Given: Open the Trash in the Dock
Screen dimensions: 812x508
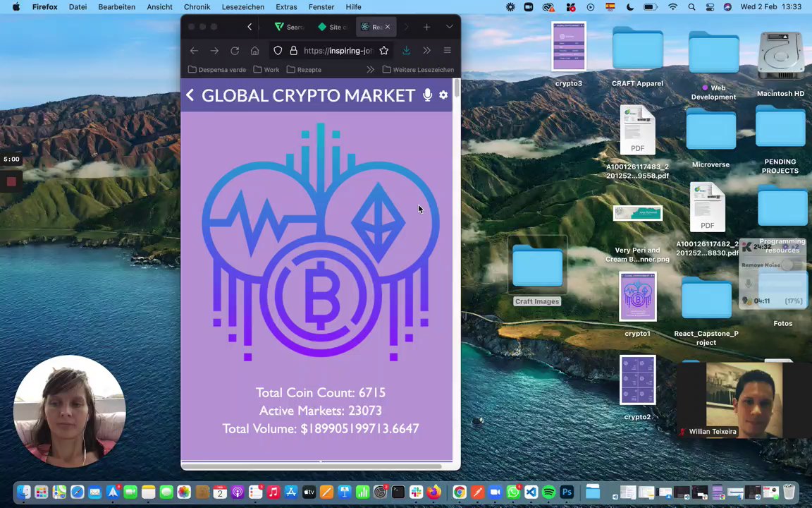Looking at the screenshot, I should click(789, 491).
